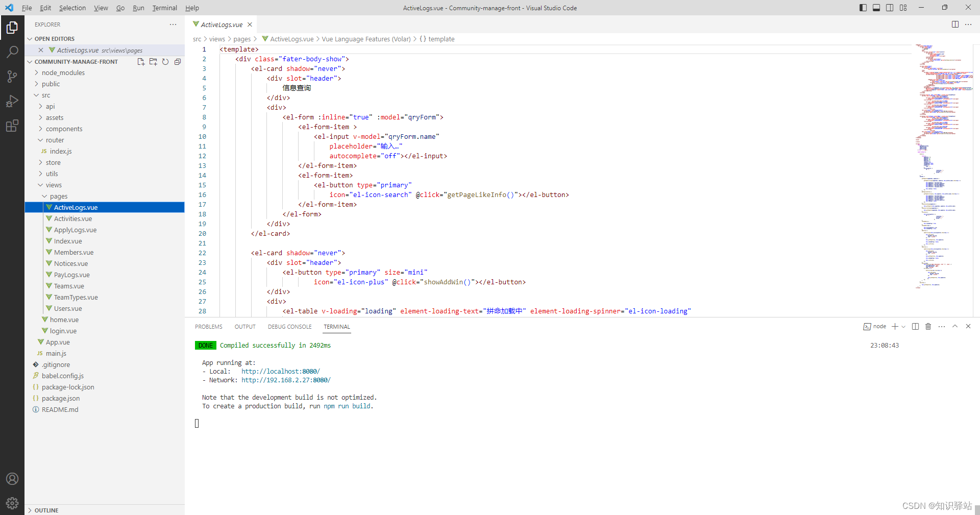Image resolution: width=980 pixels, height=515 pixels.
Task: Open router index.js file
Action: click(x=105, y=152)
